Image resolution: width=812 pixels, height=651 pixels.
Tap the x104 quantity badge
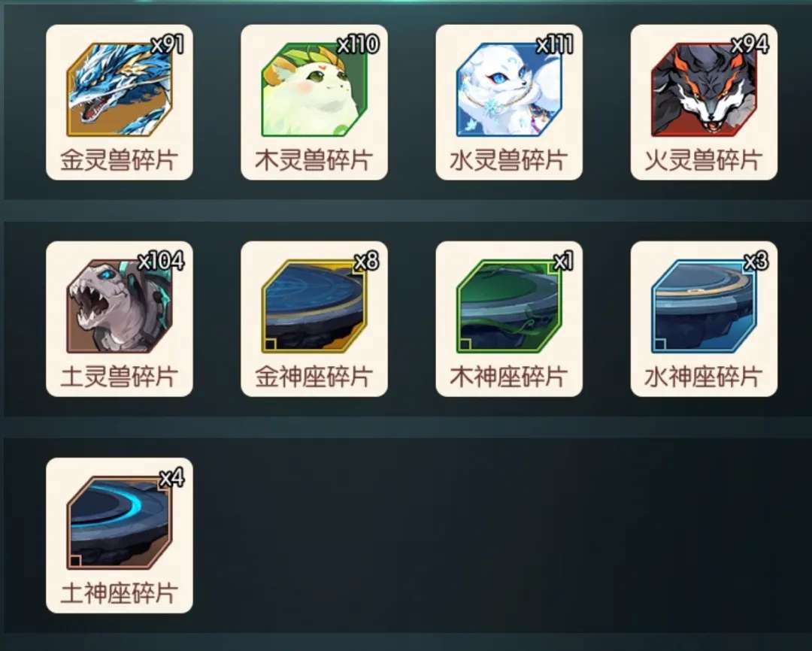tap(161, 261)
